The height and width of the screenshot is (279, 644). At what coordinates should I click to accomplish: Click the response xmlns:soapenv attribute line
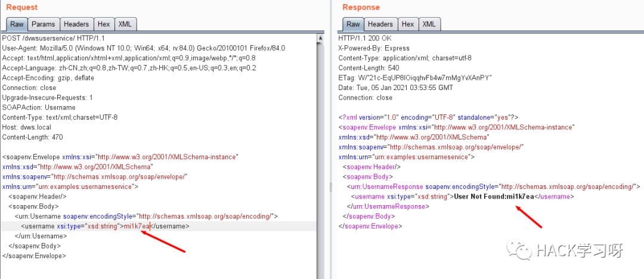[x=431, y=147]
